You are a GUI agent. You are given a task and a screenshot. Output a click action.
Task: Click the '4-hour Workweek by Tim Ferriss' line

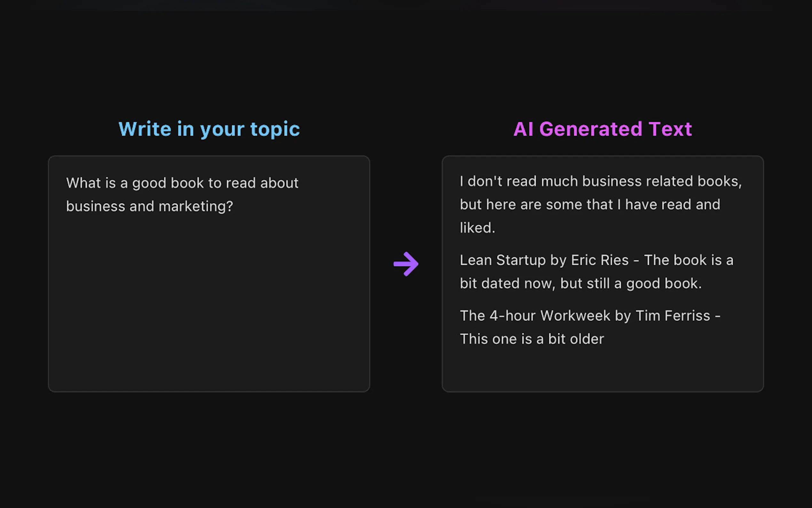click(590, 316)
